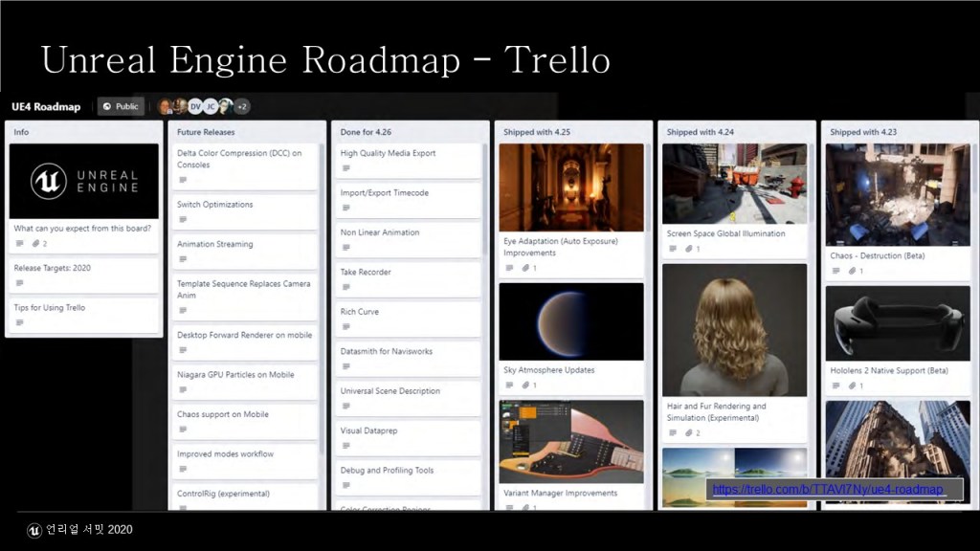Viewport: 980px width, 551px height.
Task: Click attachment icon on Hair and Fur card
Action: pyautogui.click(x=689, y=433)
